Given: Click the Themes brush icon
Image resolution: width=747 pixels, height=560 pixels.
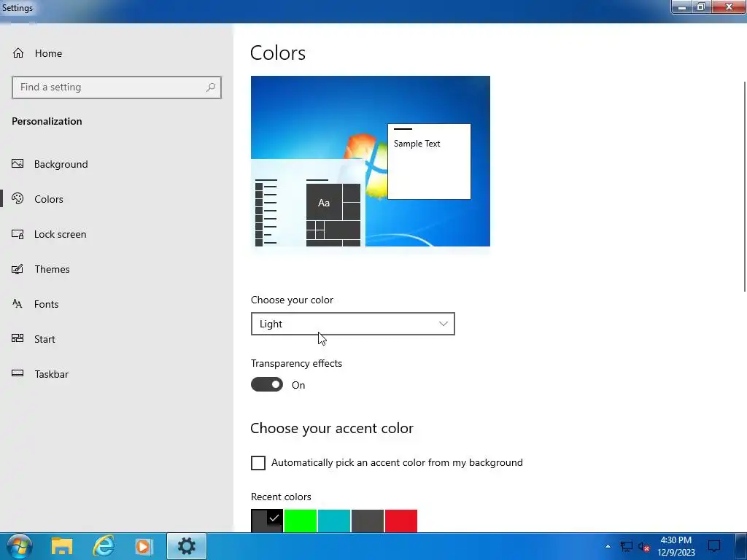Looking at the screenshot, I should [x=18, y=269].
